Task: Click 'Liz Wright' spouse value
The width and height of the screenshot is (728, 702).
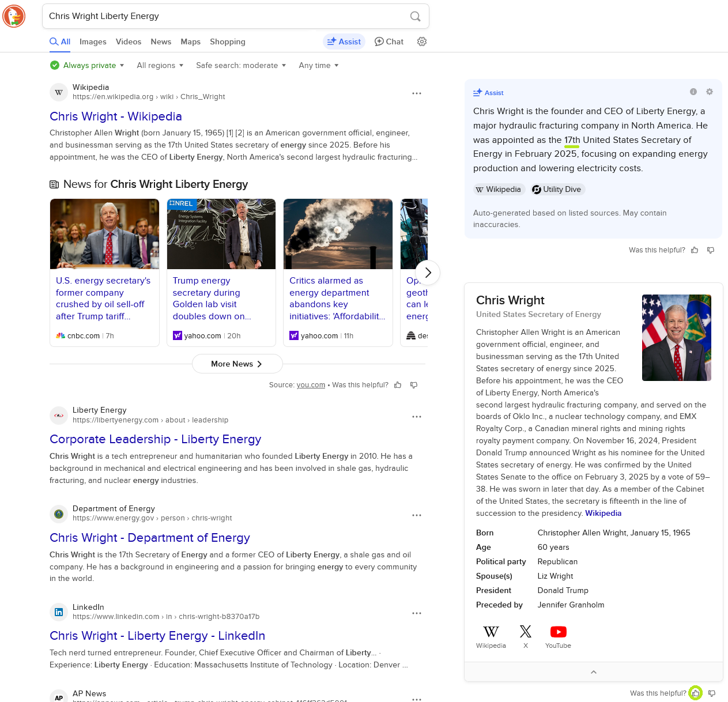Action: pyautogui.click(x=555, y=576)
